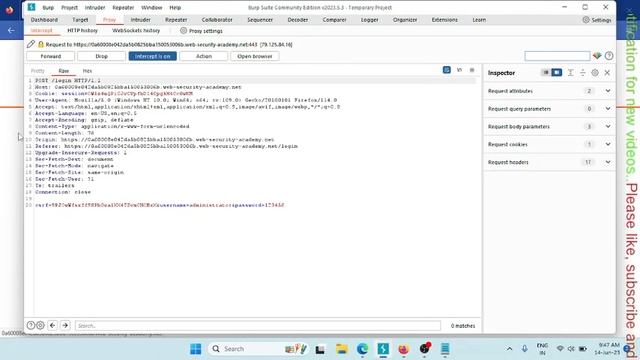
Task: Click the csrf body parameter line
Action: click(160, 205)
